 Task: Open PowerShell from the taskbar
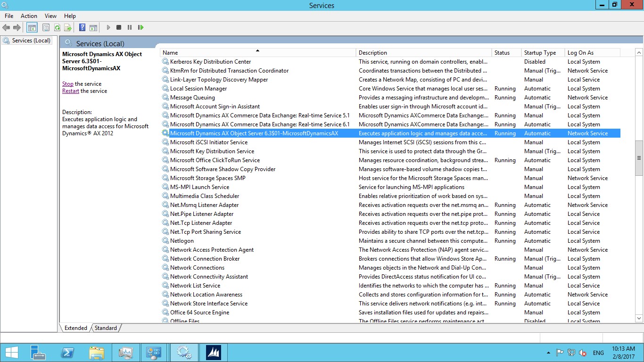68,353
